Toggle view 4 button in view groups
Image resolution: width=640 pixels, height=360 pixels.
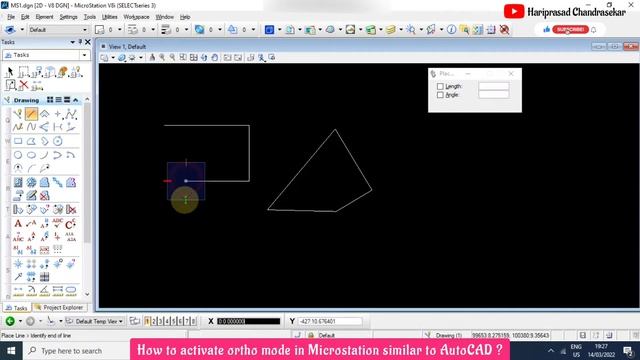coord(167,321)
